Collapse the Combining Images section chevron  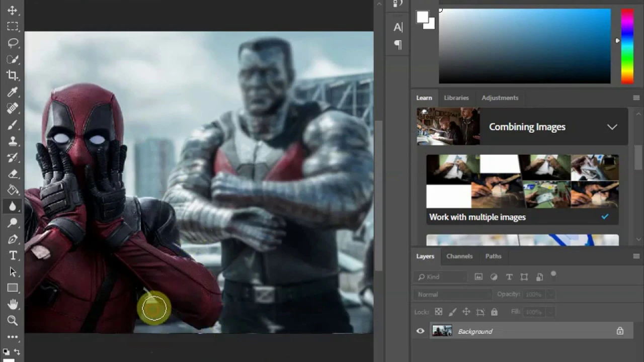[612, 127]
